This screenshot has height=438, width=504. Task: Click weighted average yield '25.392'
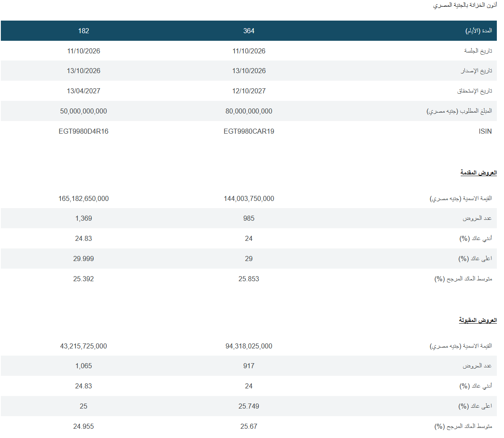click(x=84, y=279)
